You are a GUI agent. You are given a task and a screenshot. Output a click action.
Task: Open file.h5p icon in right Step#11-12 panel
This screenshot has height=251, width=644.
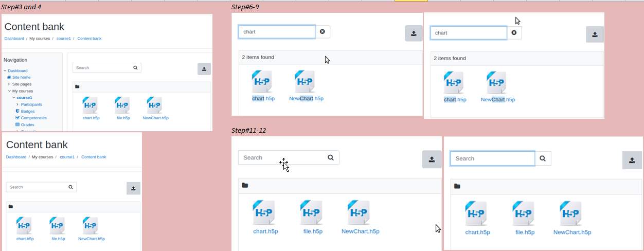pyautogui.click(x=523, y=214)
